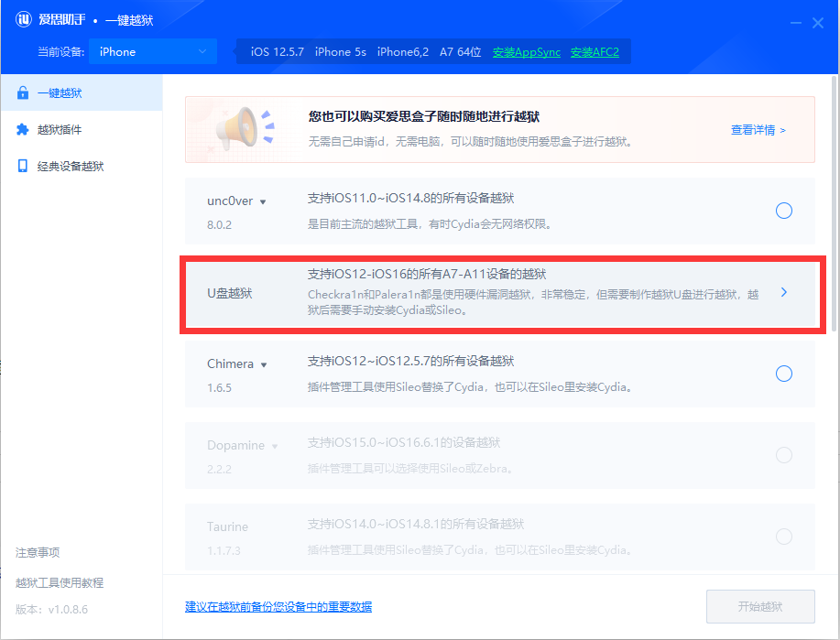Select the unc0ver jailbreak radio button

coord(783,211)
